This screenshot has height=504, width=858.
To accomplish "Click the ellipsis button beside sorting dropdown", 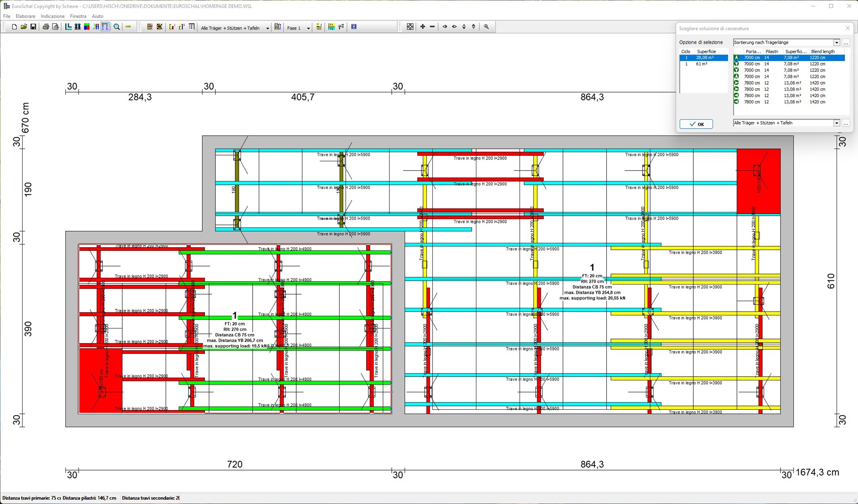I will tap(846, 43).
